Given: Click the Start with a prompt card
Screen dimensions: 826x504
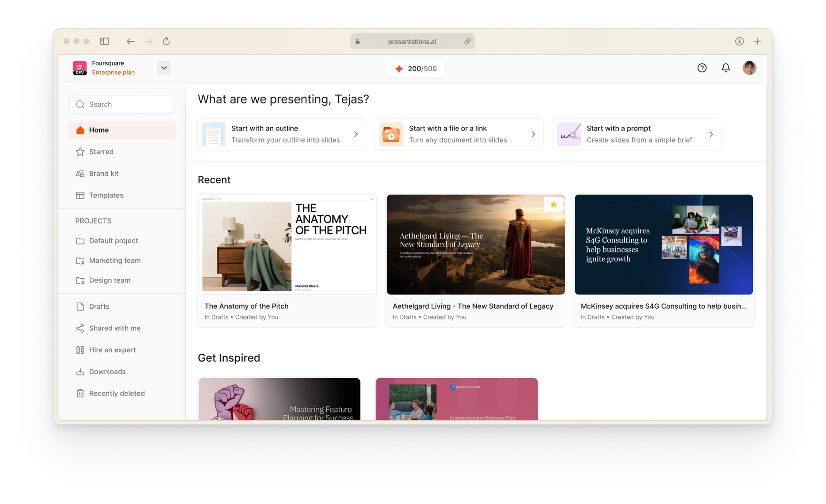Looking at the screenshot, I should [x=637, y=134].
